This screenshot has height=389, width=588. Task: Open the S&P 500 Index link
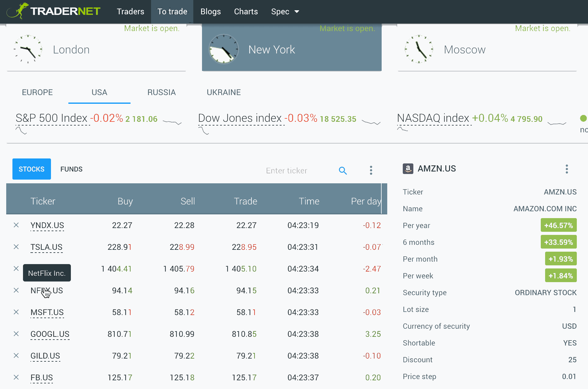coord(52,118)
